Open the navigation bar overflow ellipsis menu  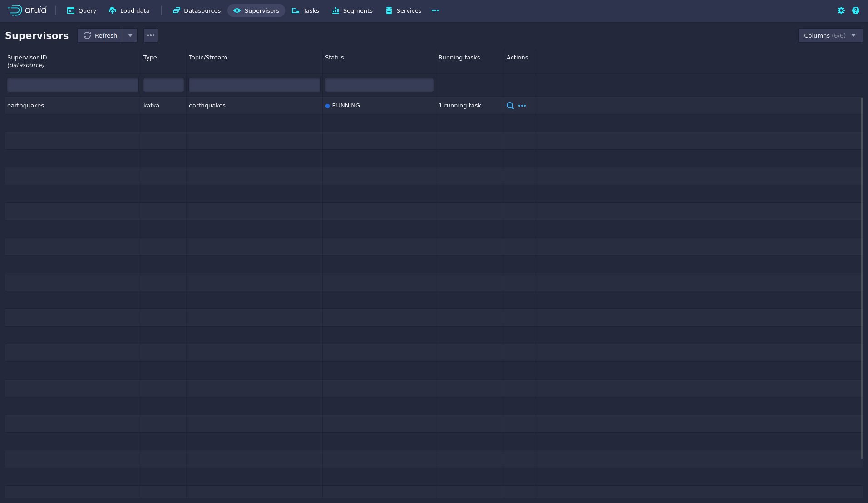(435, 10)
